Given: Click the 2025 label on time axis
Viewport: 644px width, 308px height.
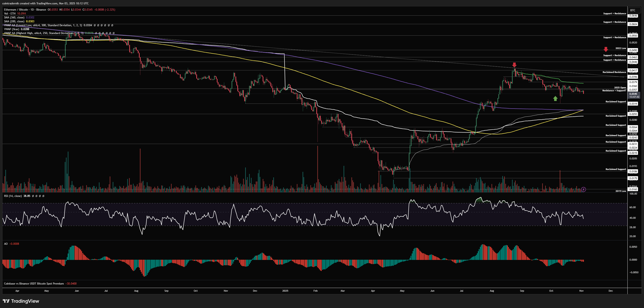Looking at the screenshot, I should 285,291.
